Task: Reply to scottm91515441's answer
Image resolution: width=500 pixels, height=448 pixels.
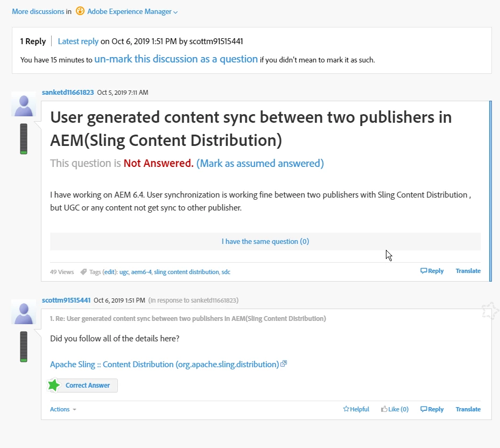Action: [432, 409]
